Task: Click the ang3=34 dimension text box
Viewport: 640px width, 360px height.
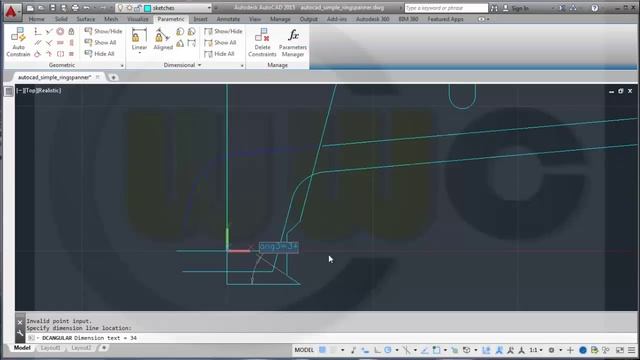Action: coord(279,247)
